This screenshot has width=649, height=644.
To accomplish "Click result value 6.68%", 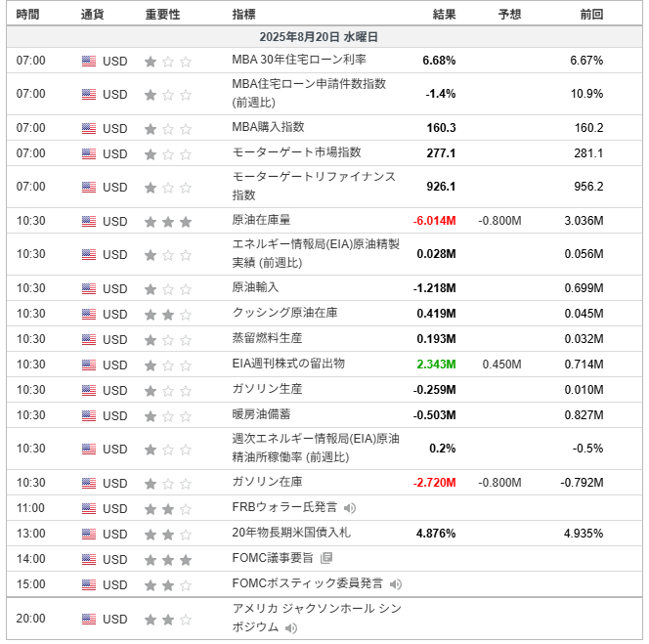I will coord(439,61).
